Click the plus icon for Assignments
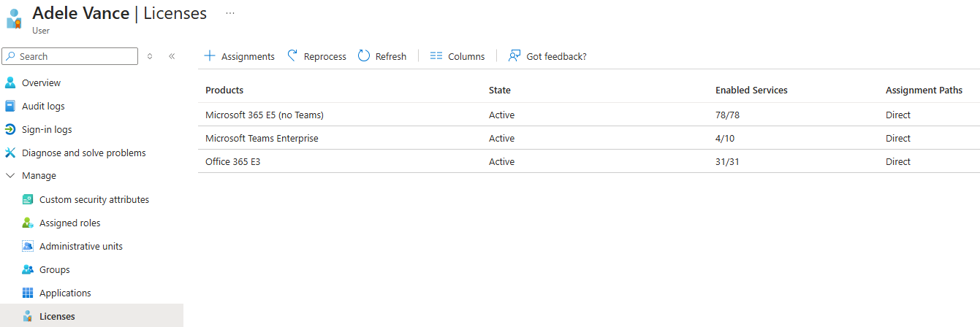 tap(210, 55)
